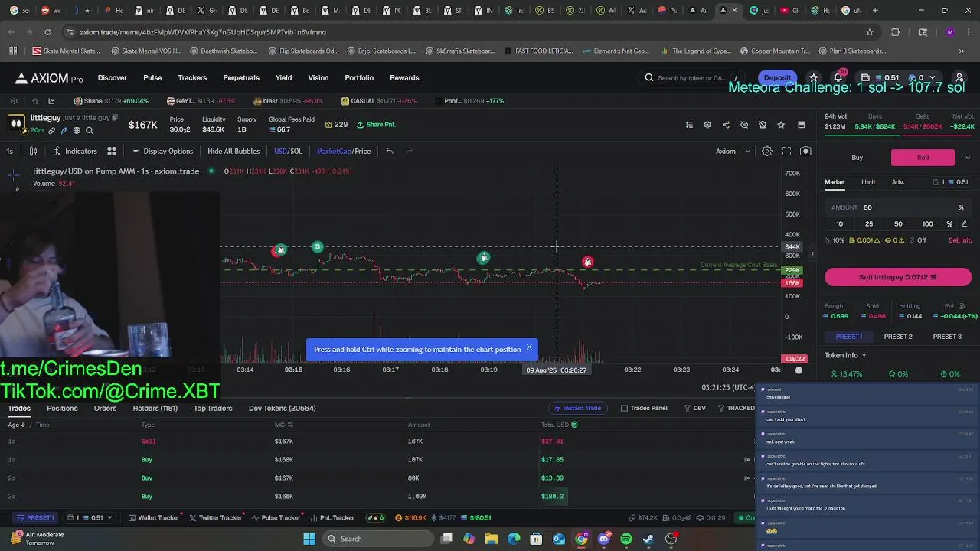Screen dimensions: 980x551
Task: Open Spotify from the taskbar
Action: [x=626, y=539]
